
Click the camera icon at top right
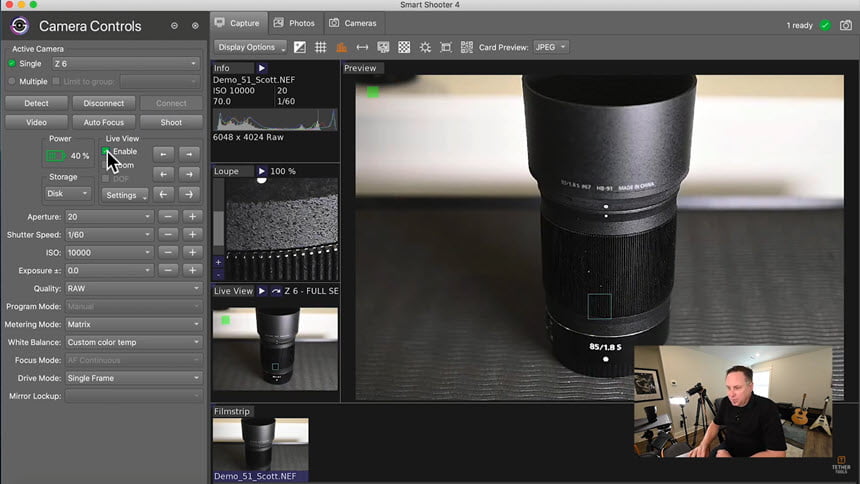(846, 25)
